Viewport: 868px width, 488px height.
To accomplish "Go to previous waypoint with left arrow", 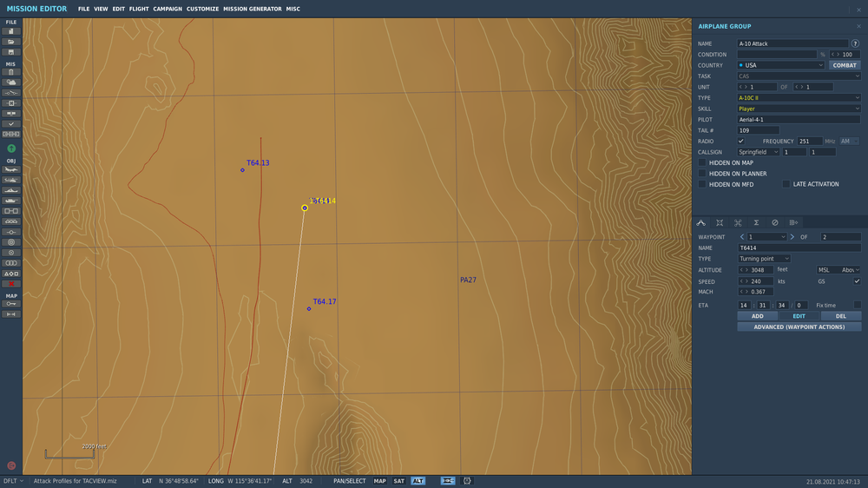I will coord(742,237).
